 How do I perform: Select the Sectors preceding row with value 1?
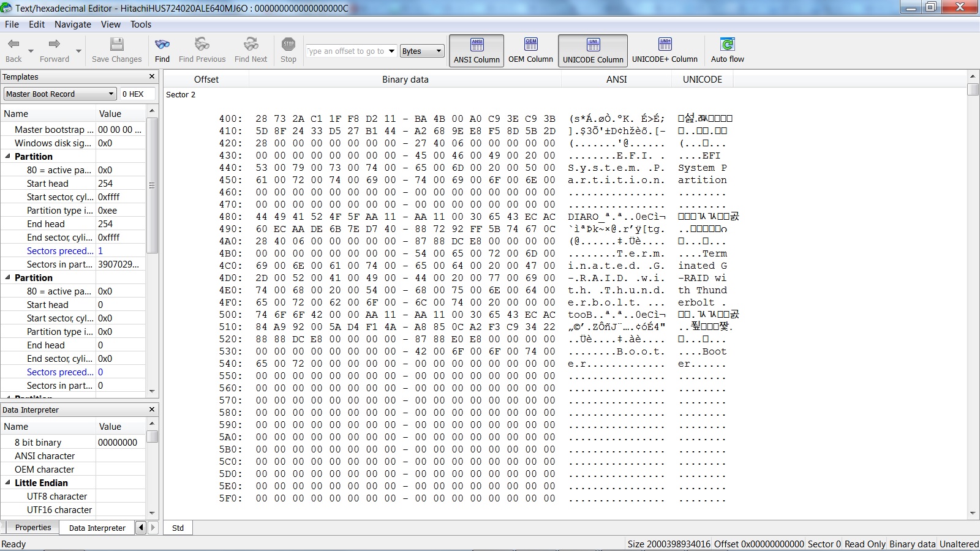73,251
